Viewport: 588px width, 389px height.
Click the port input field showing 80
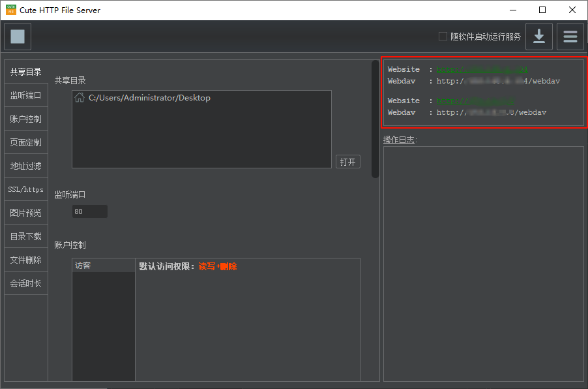coord(89,211)
